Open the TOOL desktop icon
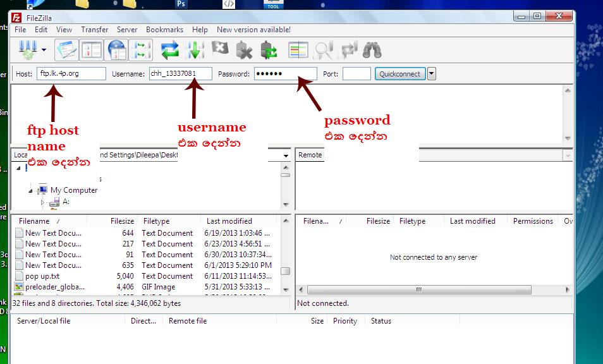Viewport: 603px width, 364px height. [x=274, y=4]
